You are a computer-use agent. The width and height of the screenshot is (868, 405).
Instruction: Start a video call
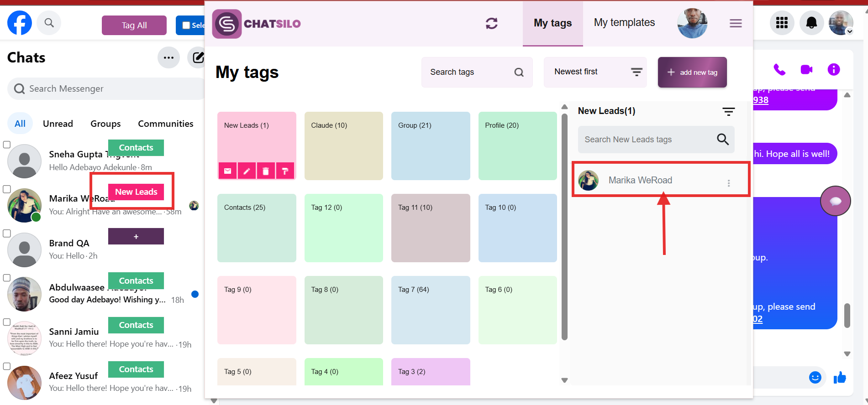tap(807, 69)
